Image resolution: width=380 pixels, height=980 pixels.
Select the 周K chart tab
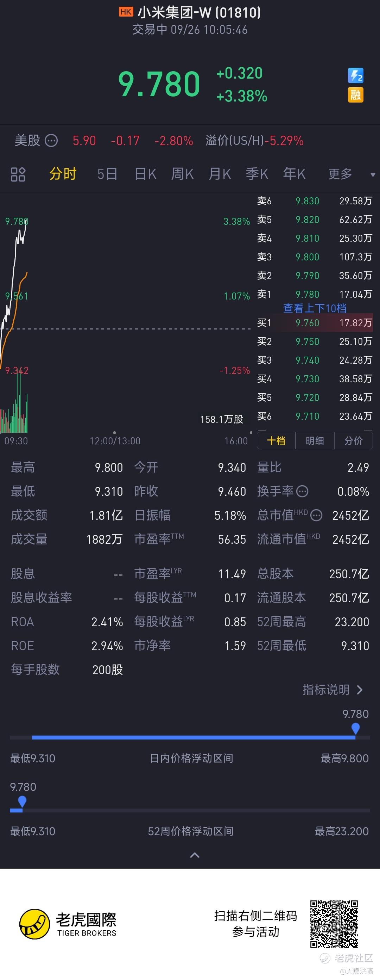(x=182, y=174)
